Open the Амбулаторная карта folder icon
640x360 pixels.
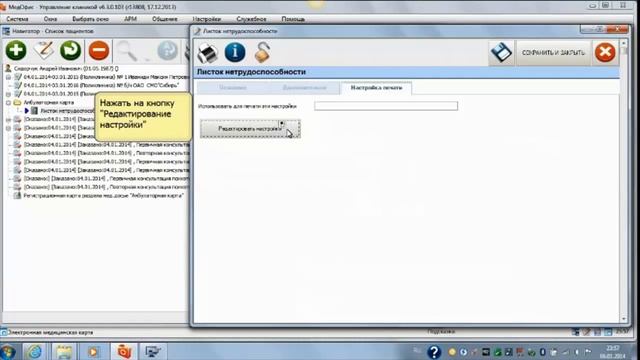17,102
